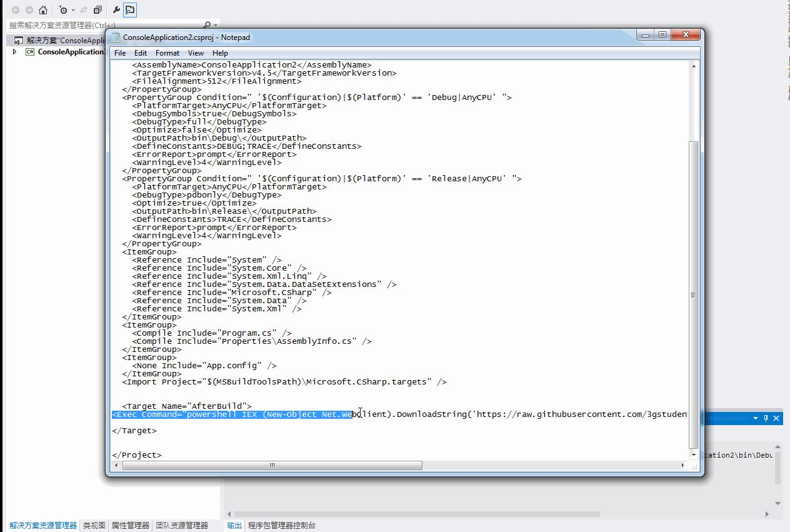Click the Back navigation arrow in Solution Explorer
The width and height of the screenshot is (790, 532).
(16, 10)
